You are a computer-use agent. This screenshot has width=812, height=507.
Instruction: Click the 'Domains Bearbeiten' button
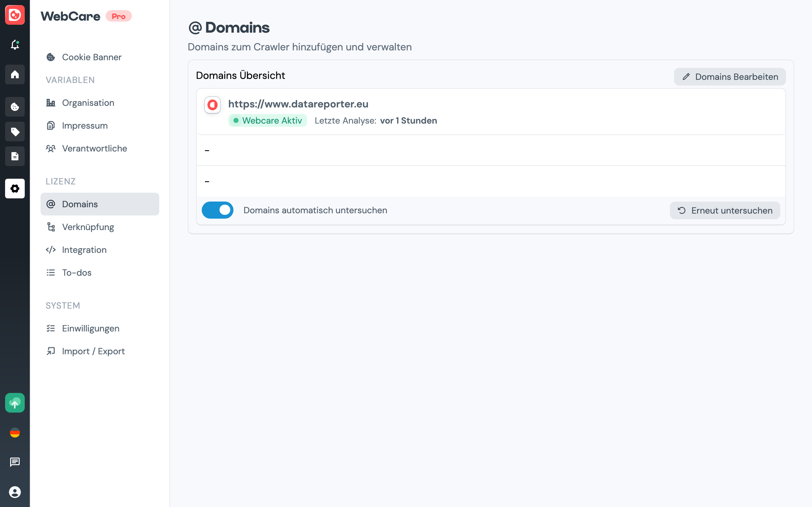[x=730, y=76]
